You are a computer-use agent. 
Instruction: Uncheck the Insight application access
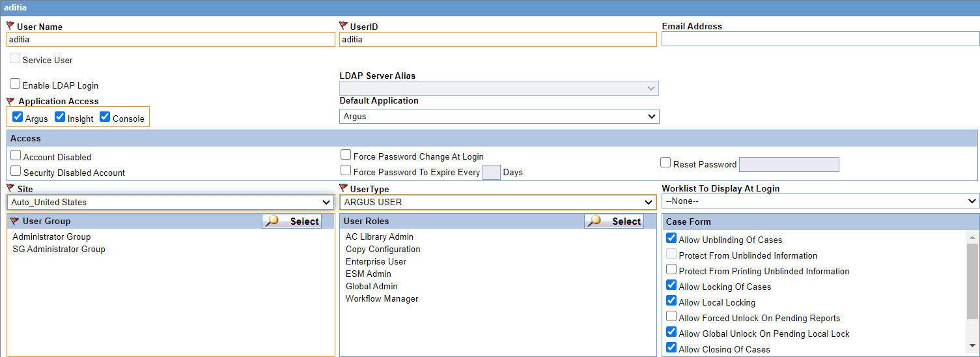click(x=60, y=117)
